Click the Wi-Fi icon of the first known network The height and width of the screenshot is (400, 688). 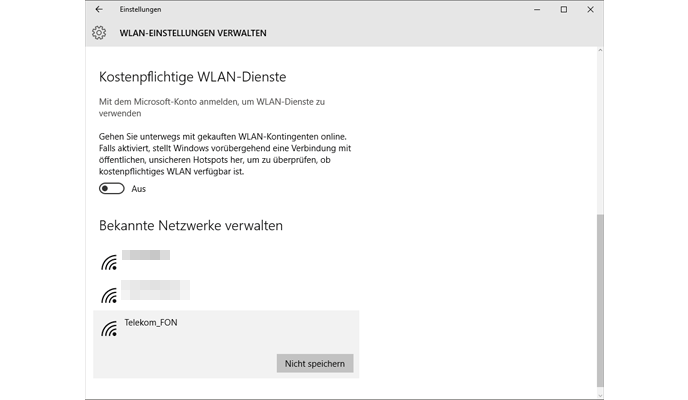pyautogui.click(x=109, y=262)
